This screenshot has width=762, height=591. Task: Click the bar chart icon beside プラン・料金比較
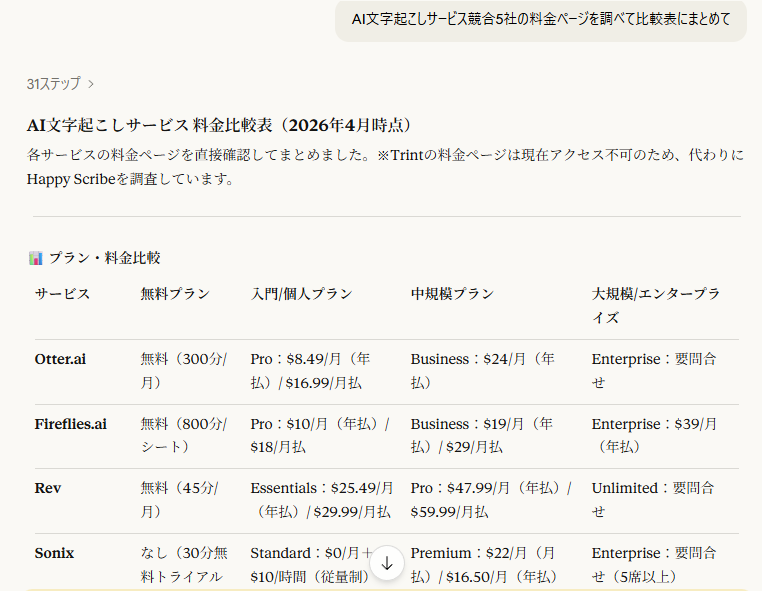tap(36, 258)
